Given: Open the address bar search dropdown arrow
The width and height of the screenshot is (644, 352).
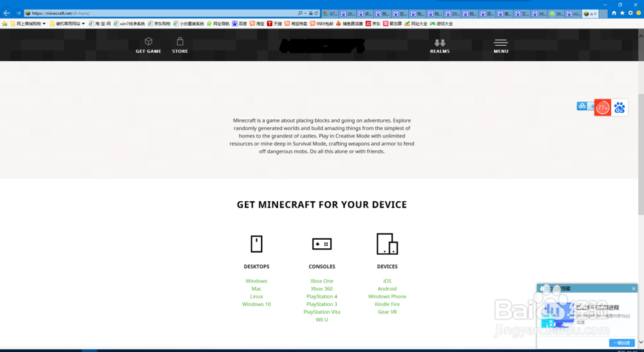Looking at the screenshot, I should pyautogui.click(x=305, y=13).
